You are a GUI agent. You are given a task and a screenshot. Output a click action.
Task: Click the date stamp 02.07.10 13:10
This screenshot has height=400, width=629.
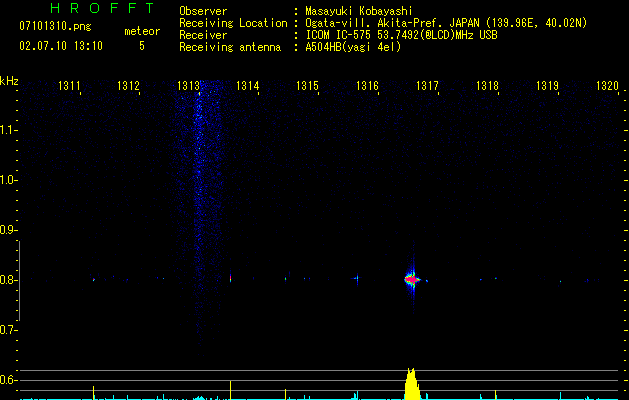61,46
